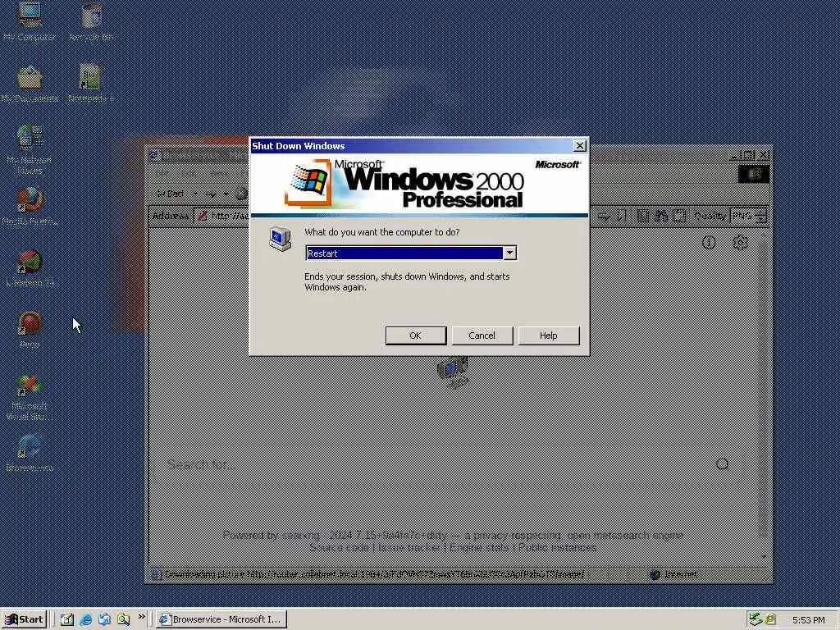This screenshot has height=630, width=840.
Task: Open My Network Places desktop icon
Action: [30, 149]
